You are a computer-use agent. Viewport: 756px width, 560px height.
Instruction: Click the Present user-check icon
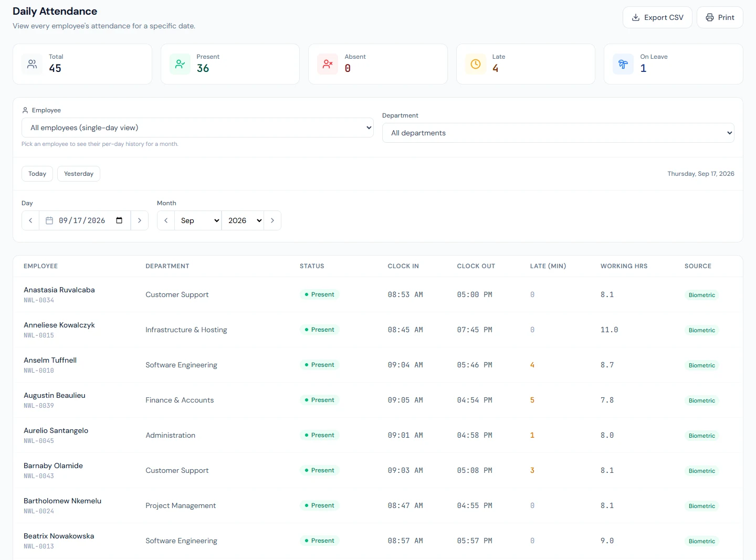tap(180, 64)
